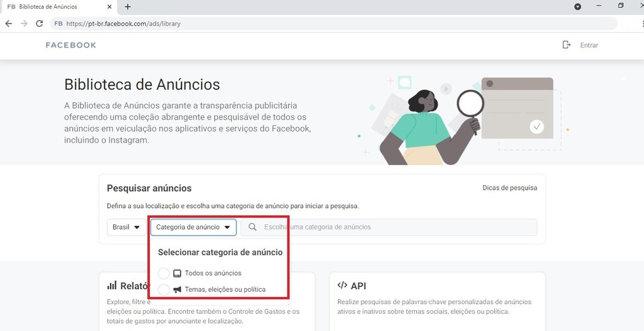Restore down the browser window
This screenshot has height=331, width=644.
click(620, 6)
